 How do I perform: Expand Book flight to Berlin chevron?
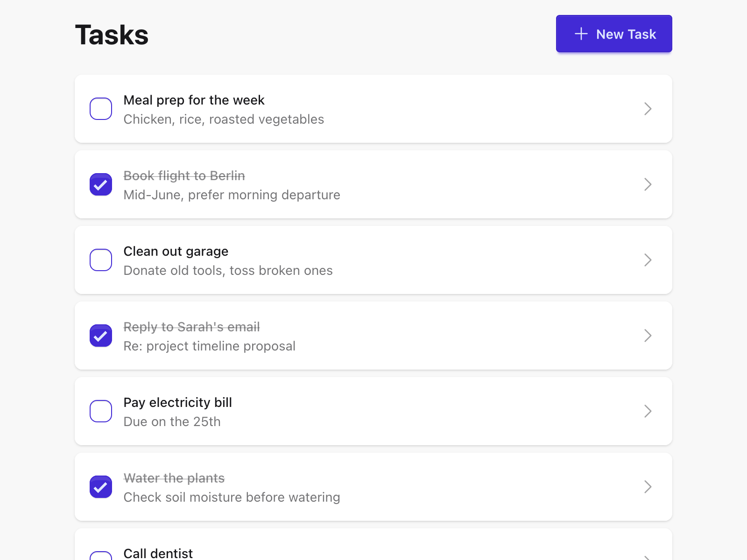point(648,184)
